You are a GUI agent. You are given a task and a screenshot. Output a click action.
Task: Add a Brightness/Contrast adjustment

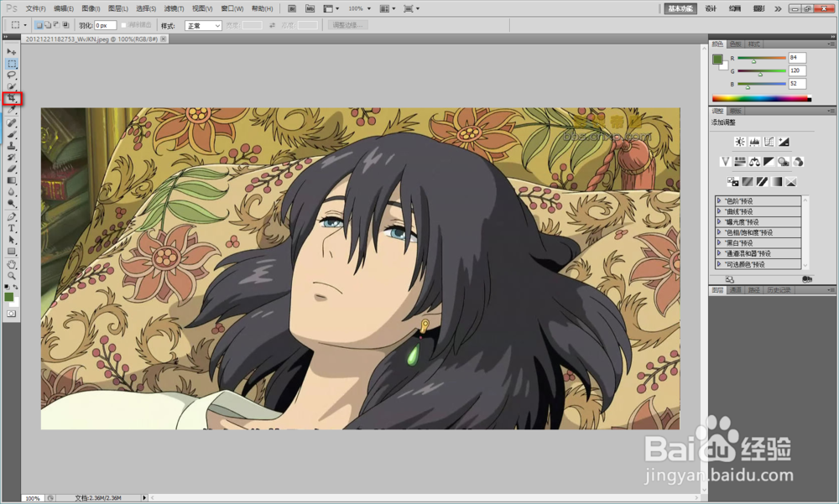click(x=740, y=142)
